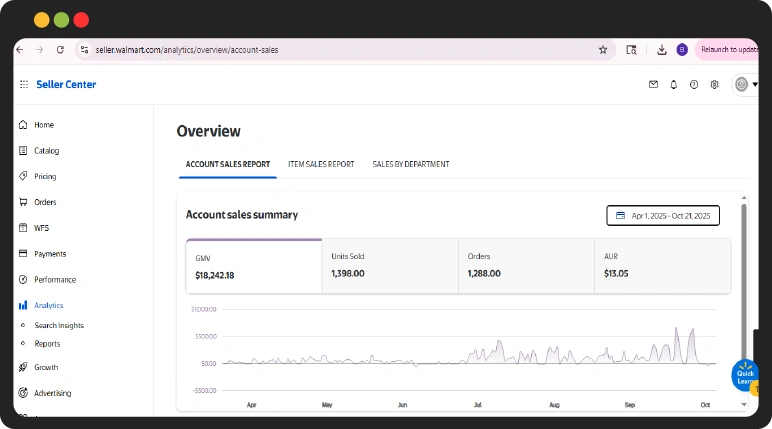Viewport: 772px width, 429px height.
Task: Collapse the Analytics sidebar section
Action: pyautogui.click(x=48, y=305)
